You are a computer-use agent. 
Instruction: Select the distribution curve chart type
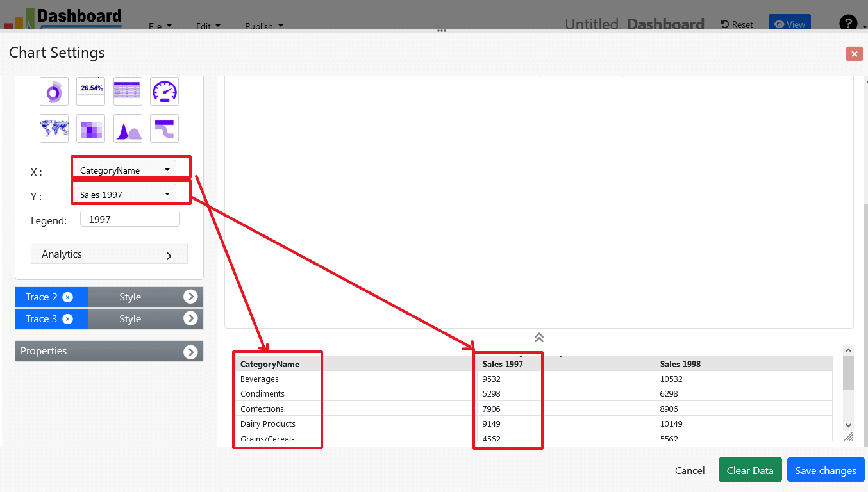(x=127, y=128)
